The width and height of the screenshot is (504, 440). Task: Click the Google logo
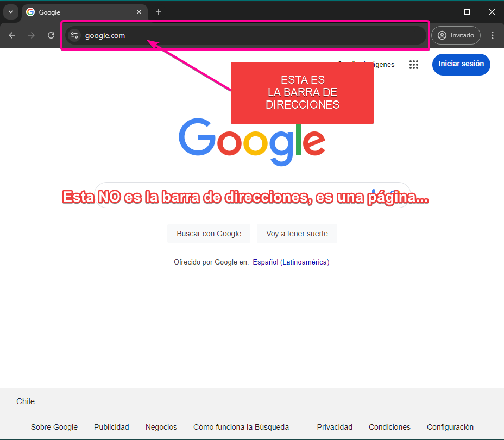(x=252, y=142)
